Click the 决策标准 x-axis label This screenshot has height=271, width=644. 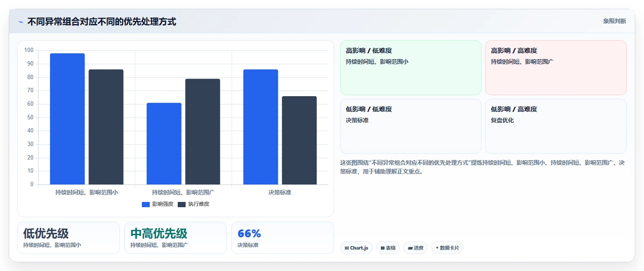280,192
